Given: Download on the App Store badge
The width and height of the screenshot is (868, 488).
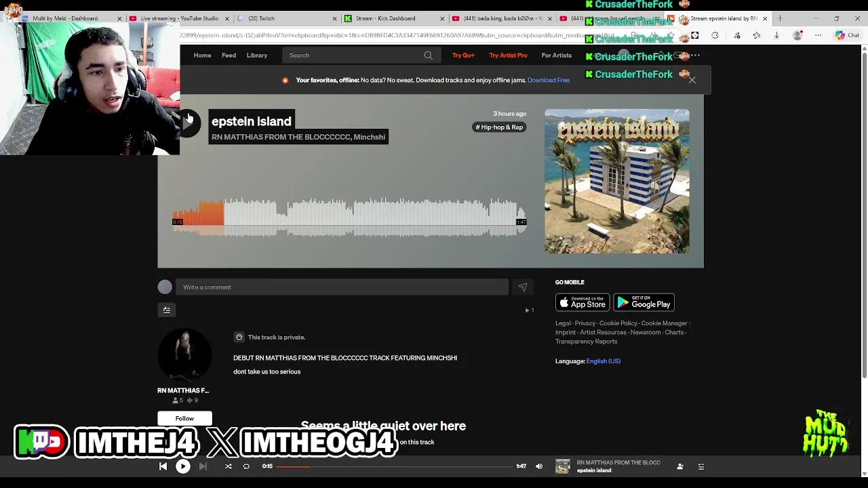Looking at the screenshot, I should [583, 302].
